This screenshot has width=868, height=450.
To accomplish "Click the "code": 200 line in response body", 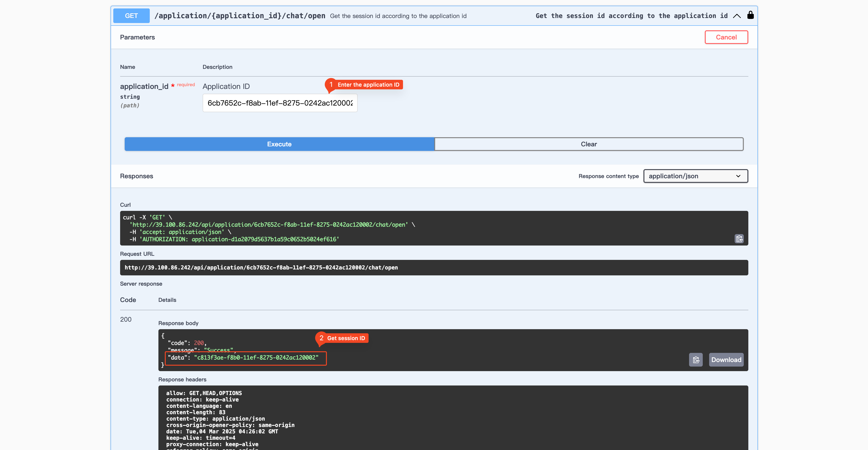I will coord(187,343).
